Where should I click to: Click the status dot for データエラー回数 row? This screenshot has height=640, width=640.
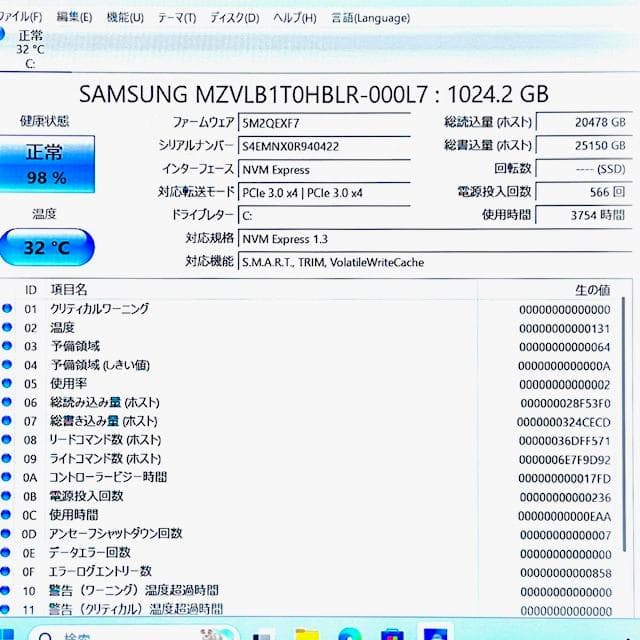pos(8,552)
